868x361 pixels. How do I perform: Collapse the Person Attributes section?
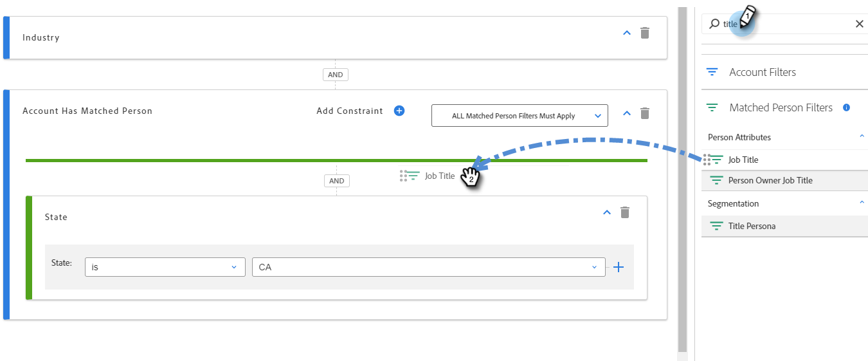click(x=862, y=136)
